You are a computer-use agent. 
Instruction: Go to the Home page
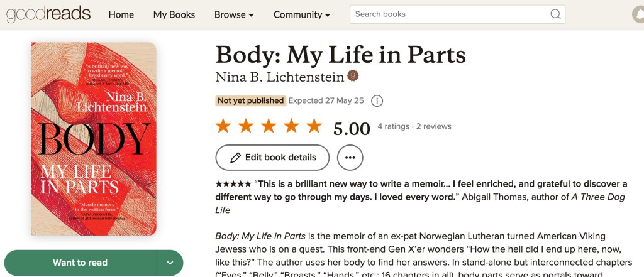pos(121,14)
